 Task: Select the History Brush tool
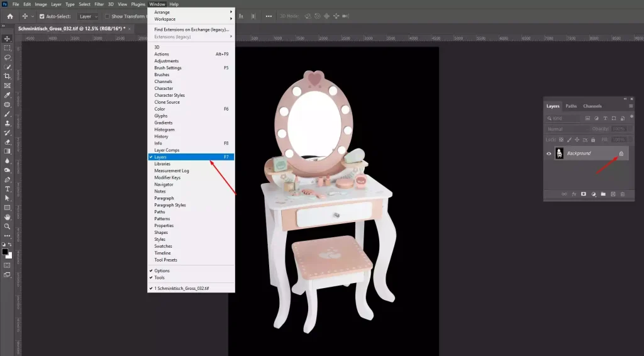(7, 133)
